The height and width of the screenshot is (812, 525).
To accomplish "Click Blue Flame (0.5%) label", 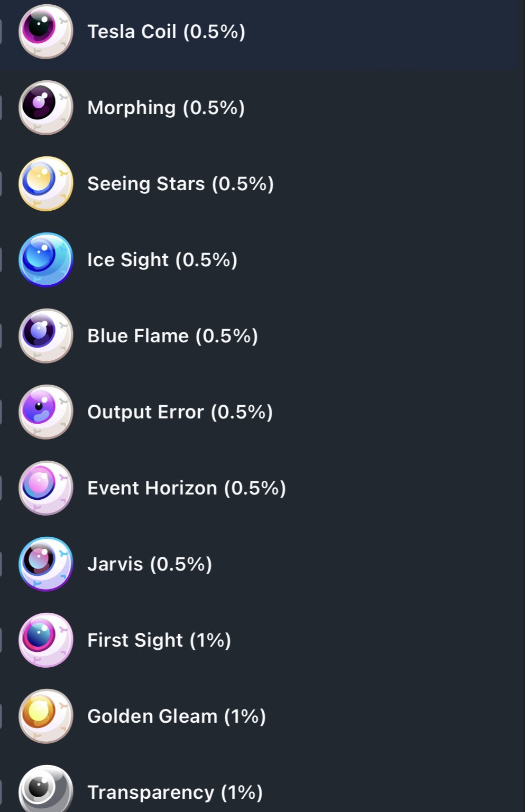I will coord(172,336).
